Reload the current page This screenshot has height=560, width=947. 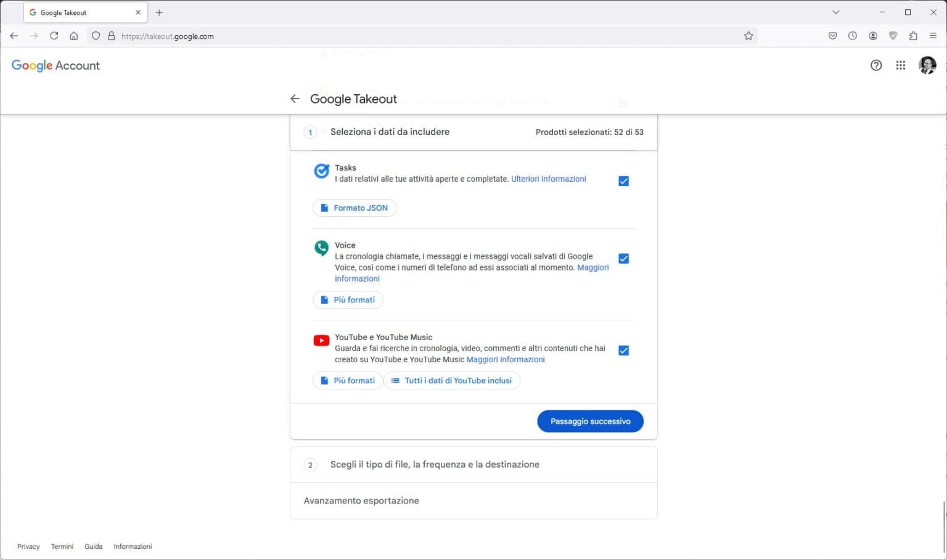(54, 36)
